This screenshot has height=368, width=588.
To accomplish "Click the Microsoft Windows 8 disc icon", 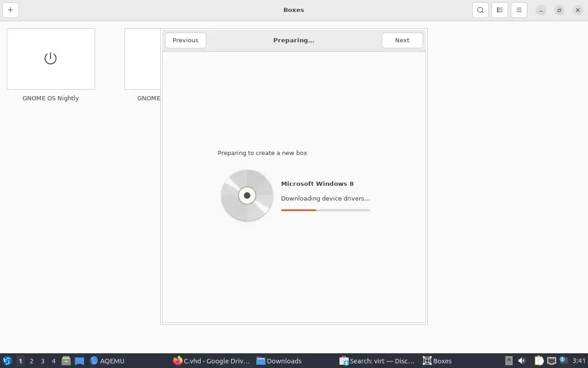I will [x=247, y=195].
